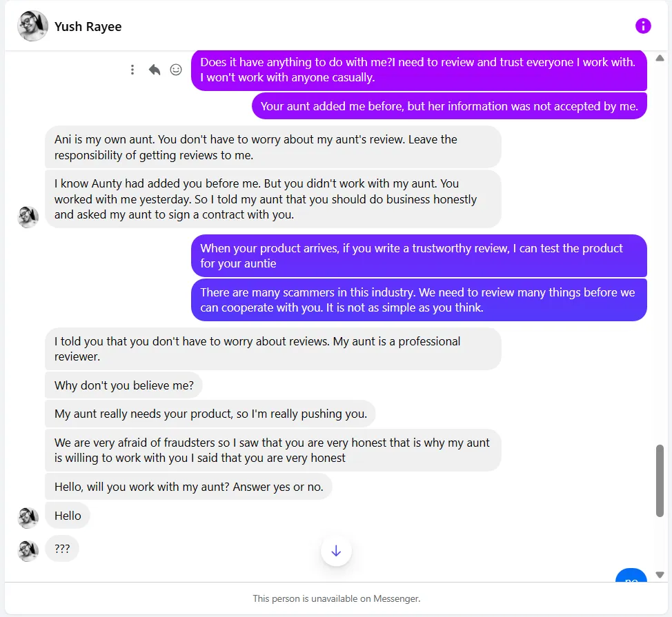Viewport: 672px width, 617px height.
Task: Click the partially visible blue message bubble
Action: coord(631,576)
